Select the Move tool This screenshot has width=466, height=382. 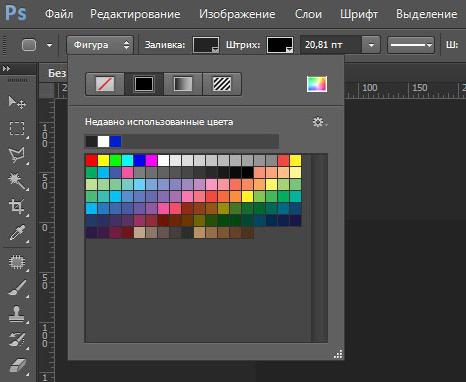pyautogui.click(x=17, y=102)
